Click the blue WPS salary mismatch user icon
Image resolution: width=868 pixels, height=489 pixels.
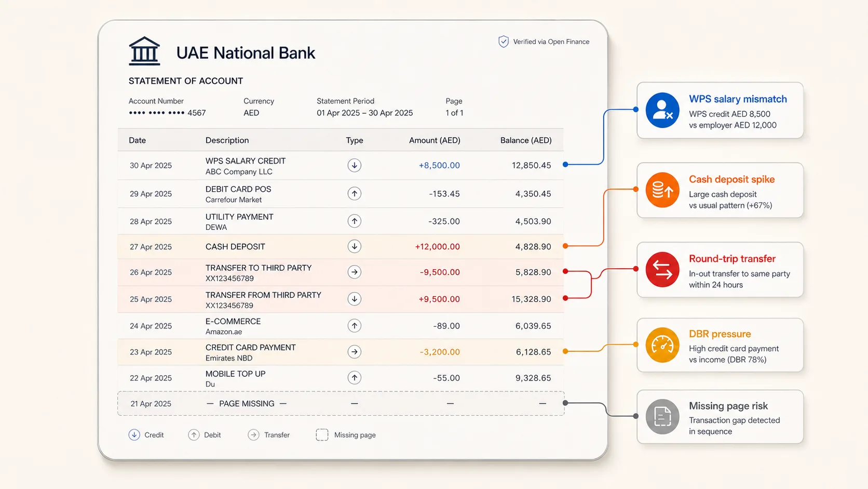point(662,110)
